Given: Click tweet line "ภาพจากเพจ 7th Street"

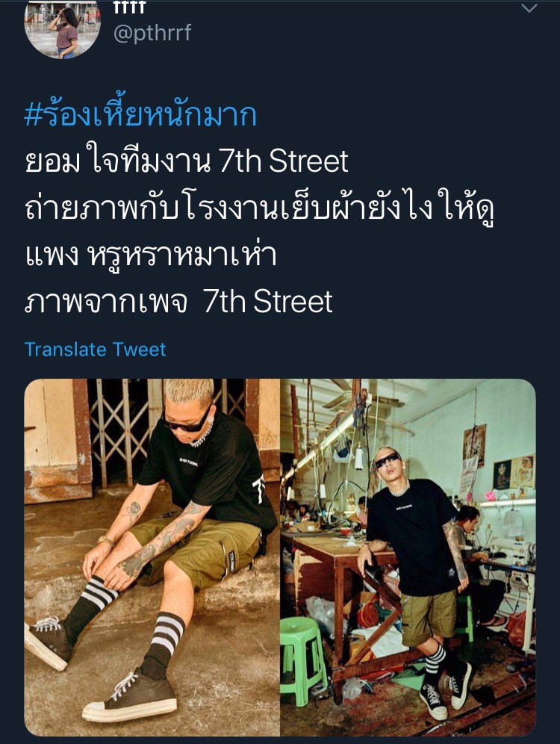Looking at the screenshot, I should 178,302.
